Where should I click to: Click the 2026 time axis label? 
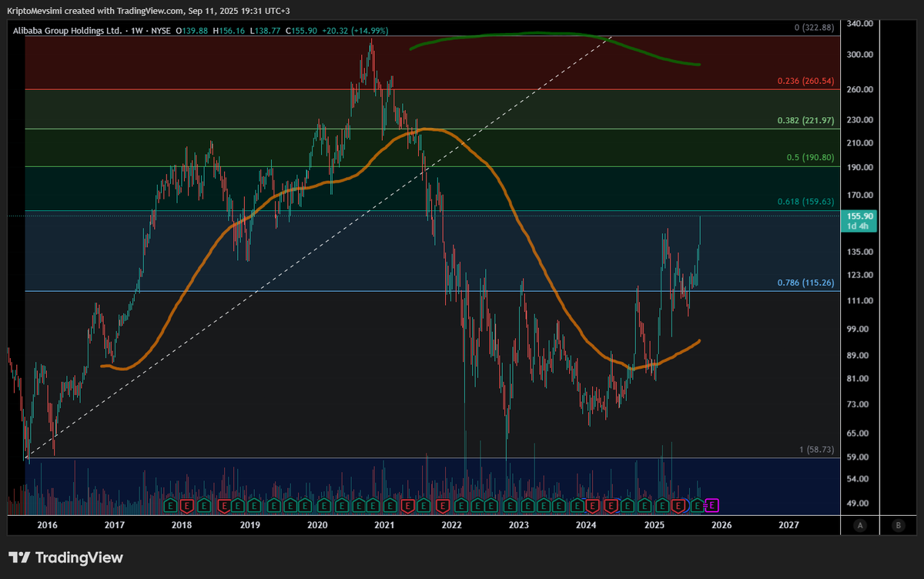pyautogui.click(x=721, y=525)
